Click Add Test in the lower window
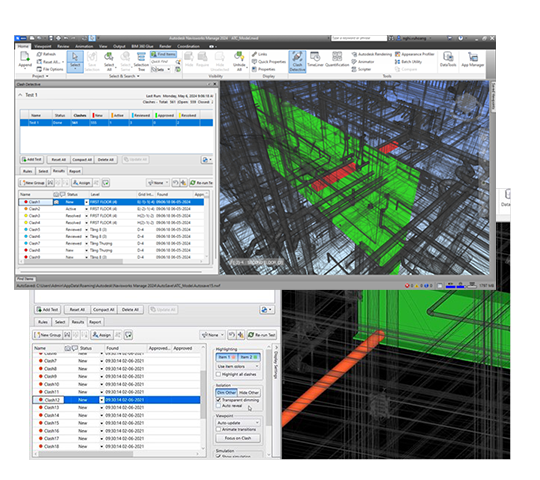The image size is (540, 480). tap(48, 310)
